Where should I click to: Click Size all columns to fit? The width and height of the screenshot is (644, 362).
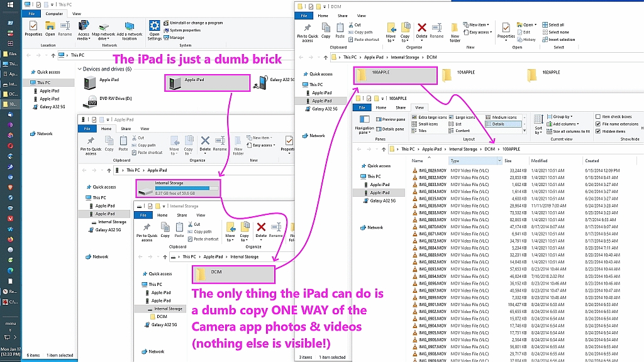568,131
